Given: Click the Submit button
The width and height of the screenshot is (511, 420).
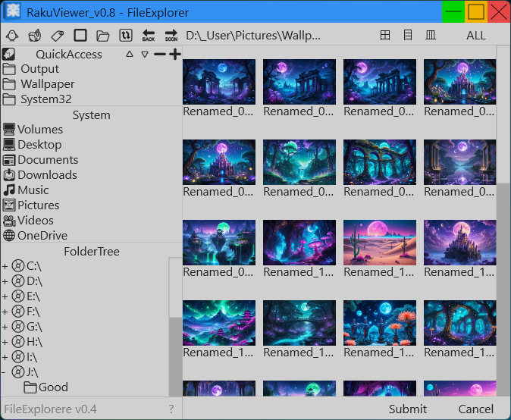Looking at the screenshot, I should coord(408,409).
